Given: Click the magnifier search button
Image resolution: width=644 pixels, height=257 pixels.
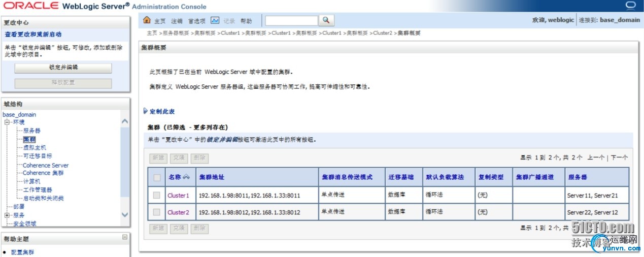Looking at the screenshot, I should 327,20.
